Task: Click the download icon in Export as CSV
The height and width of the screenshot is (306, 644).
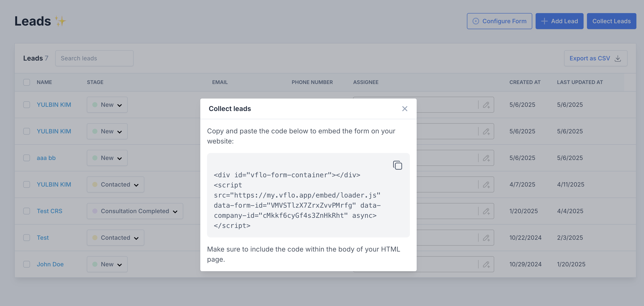Action: [x=618, y=58]
